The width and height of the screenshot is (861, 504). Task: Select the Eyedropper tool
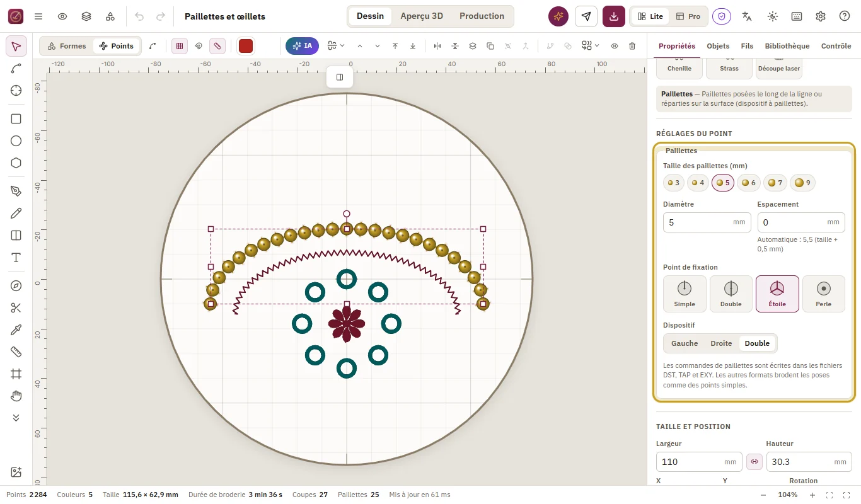click(x=16, y=330)
